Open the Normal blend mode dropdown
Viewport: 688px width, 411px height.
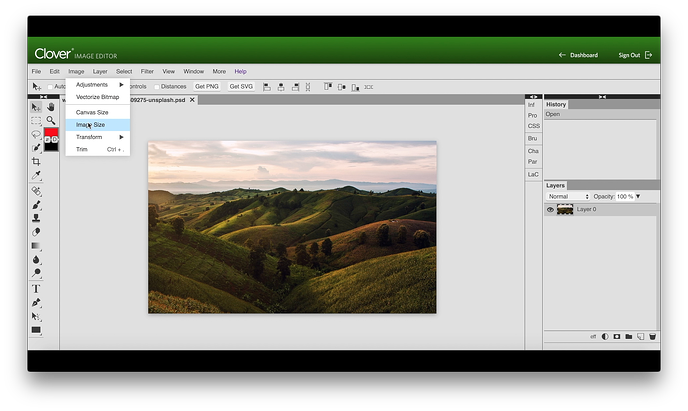click(568, 197)
